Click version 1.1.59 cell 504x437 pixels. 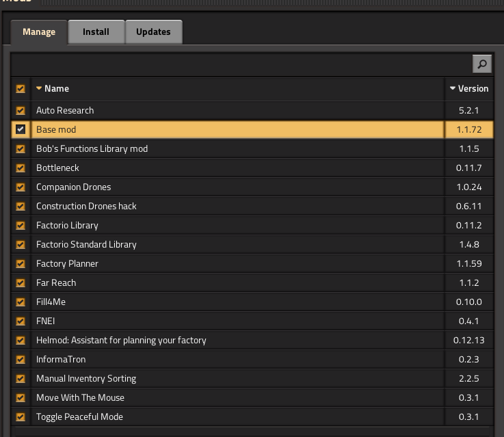[x=469, y=263]
